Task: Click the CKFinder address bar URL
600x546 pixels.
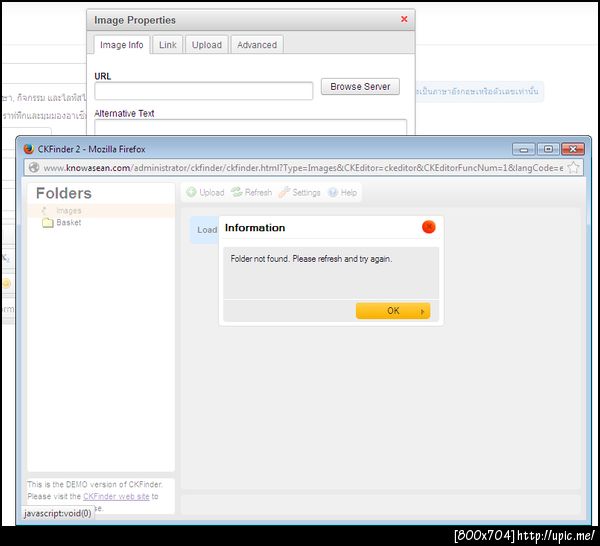Action: pos(303,168)
